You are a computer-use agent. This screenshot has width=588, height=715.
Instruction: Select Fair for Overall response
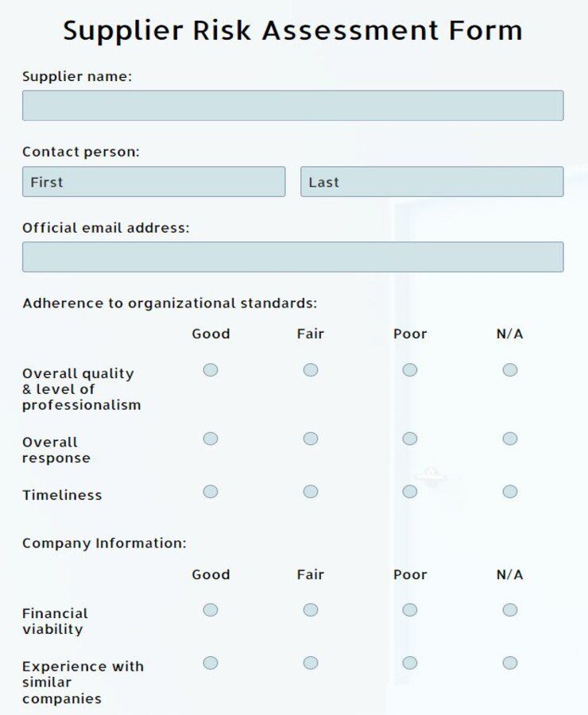pyautogui.click(x=310, y=437)
